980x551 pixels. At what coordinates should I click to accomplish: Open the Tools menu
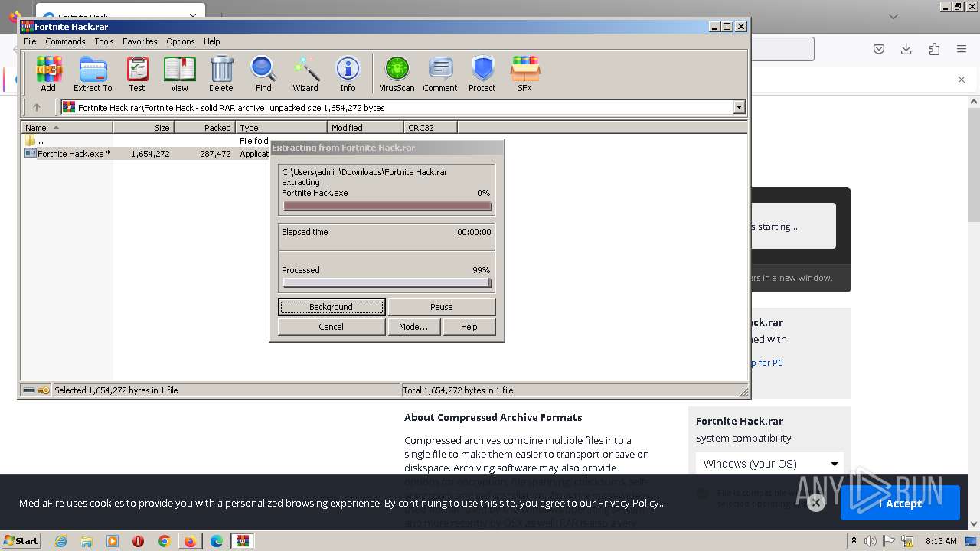tap(104, 41)
